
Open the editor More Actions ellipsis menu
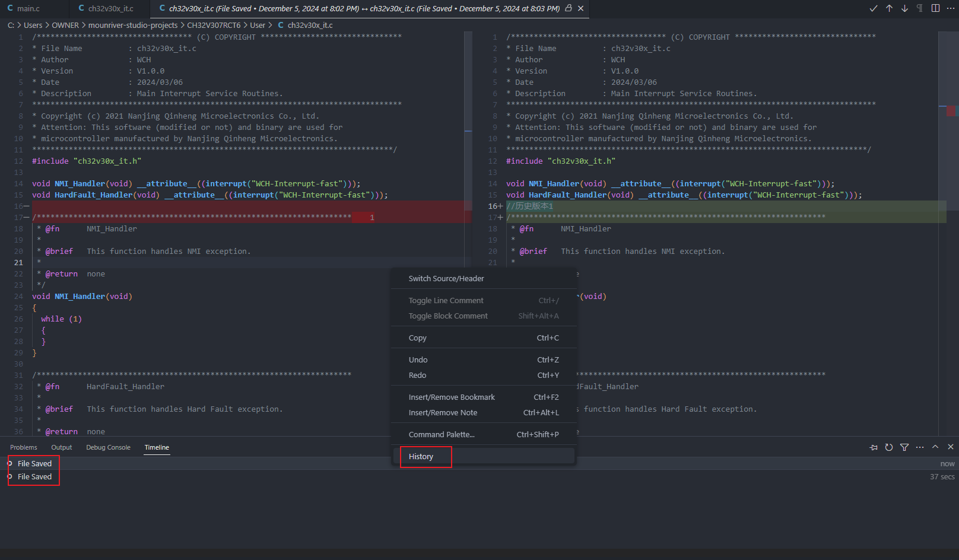click(x=951, y=8)
